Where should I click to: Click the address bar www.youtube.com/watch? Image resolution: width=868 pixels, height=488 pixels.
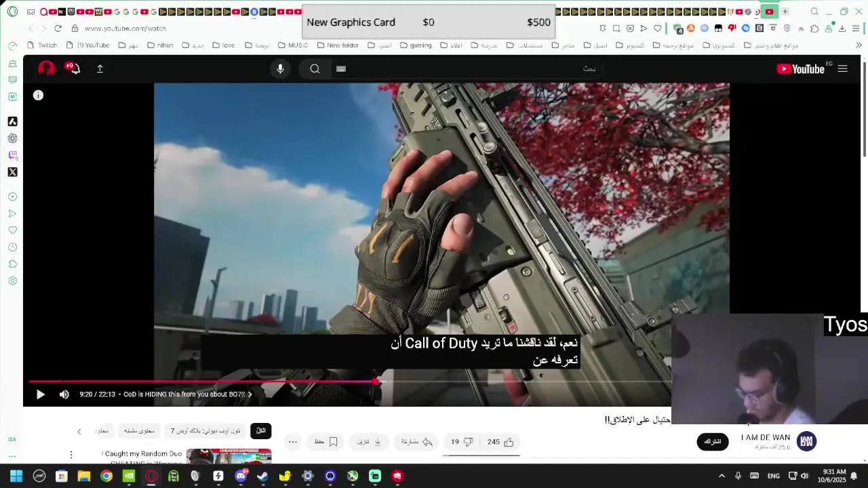tap(125, 28)
